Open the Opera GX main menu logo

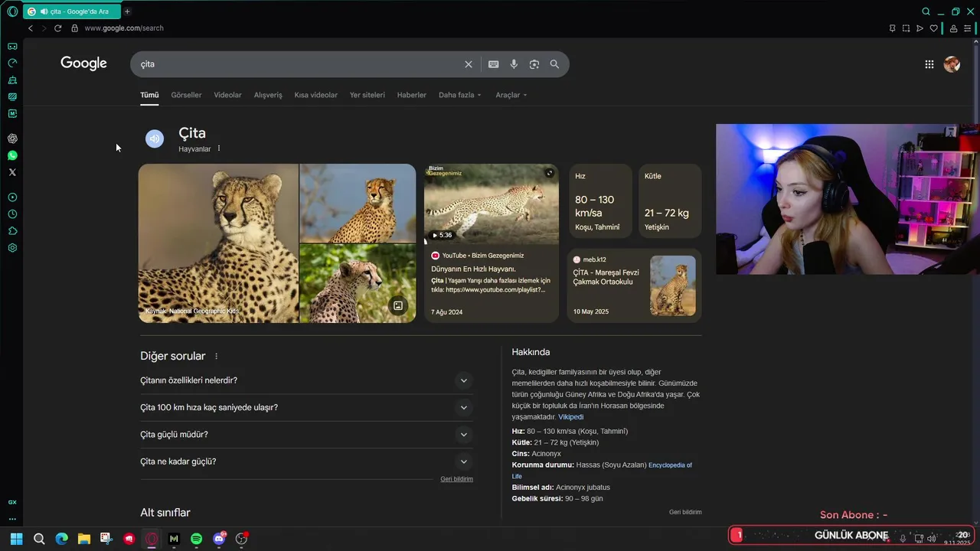(x=12, y=11)
